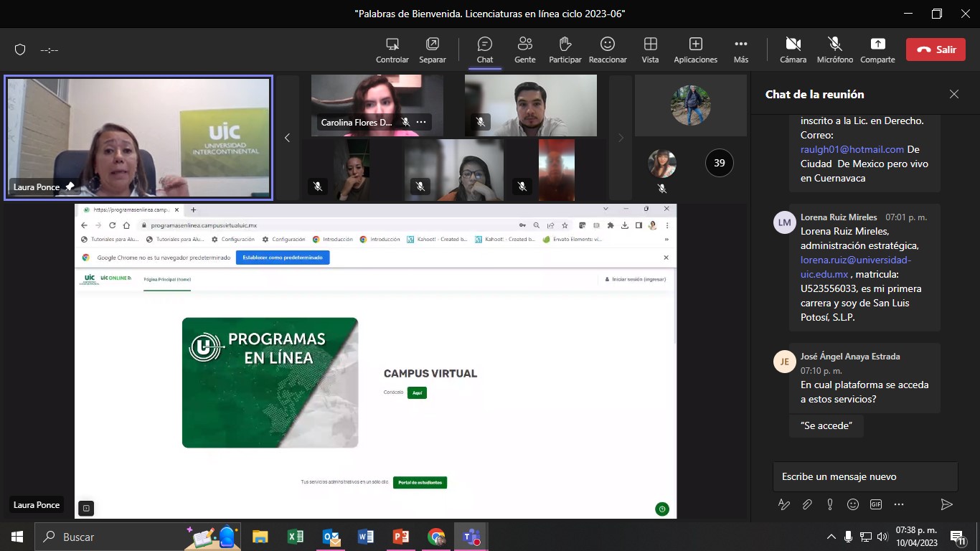Open the 39 additional participants bubble
This screenshot has width=980, height=551.
pos(719,163)
